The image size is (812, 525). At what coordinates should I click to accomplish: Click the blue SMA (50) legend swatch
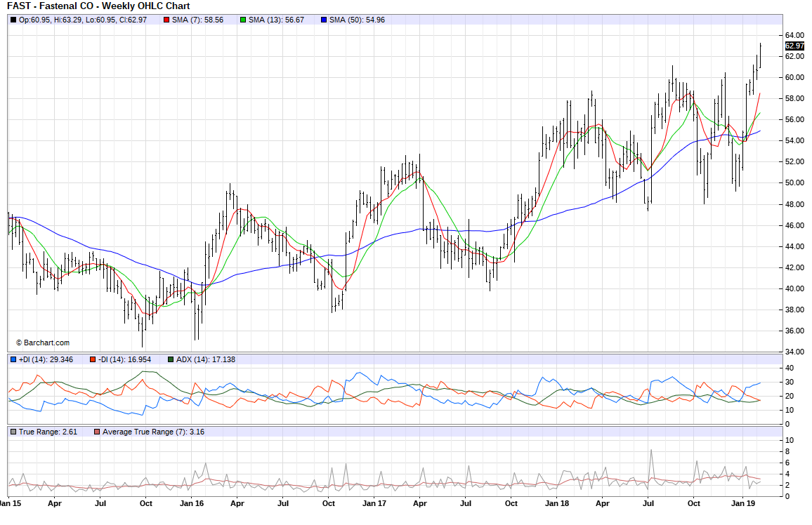(x=325, y=20)
